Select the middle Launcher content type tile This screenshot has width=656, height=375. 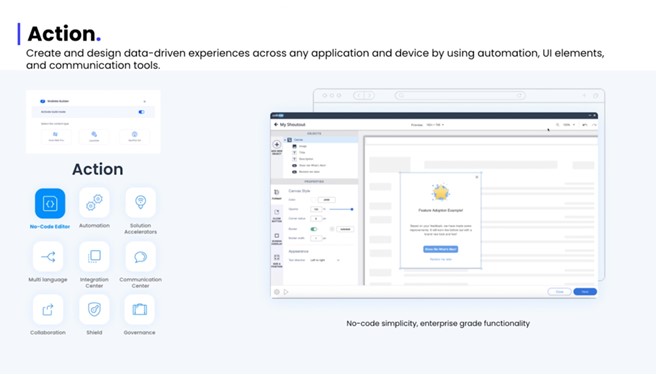[94, 136]
